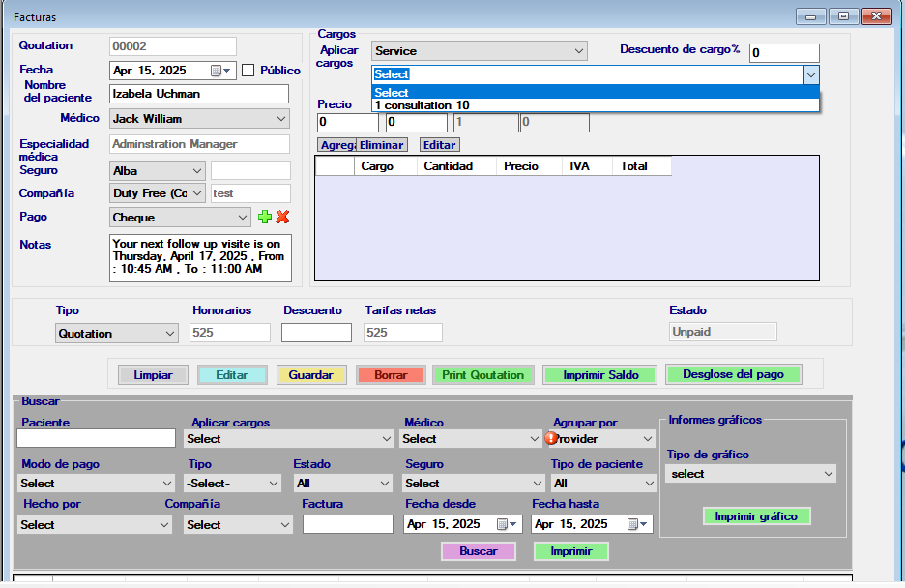Screen dimensions: 905x588
Task: Select '1 consultation 10' from the list
Action: 422,105
